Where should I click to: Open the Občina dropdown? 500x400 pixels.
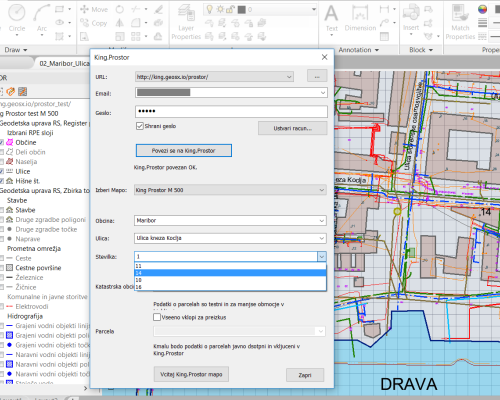(x=322, y=221)
